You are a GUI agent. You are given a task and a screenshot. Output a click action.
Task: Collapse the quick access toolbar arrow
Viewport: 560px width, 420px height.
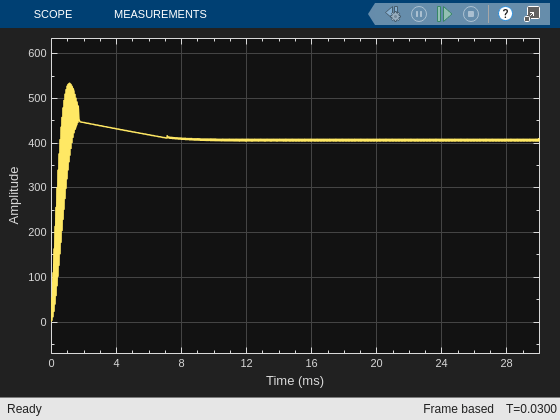pyautogui.click(x=372, y=14)
